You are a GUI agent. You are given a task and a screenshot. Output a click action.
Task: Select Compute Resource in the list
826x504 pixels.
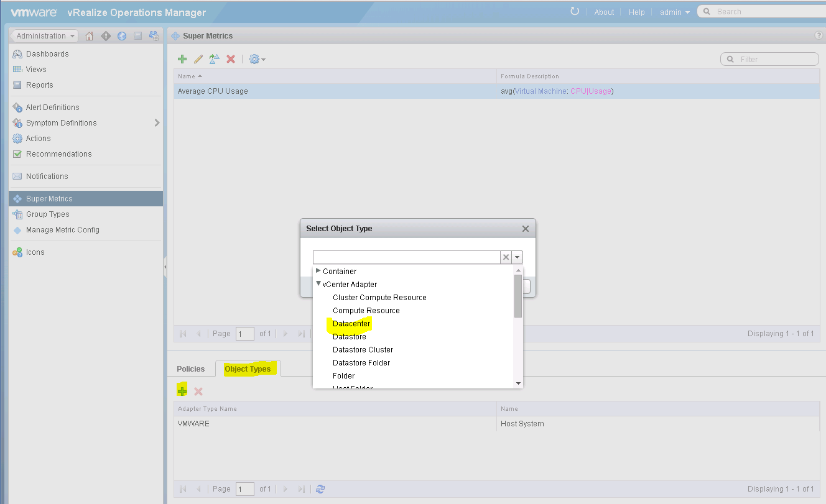(366, 311)
